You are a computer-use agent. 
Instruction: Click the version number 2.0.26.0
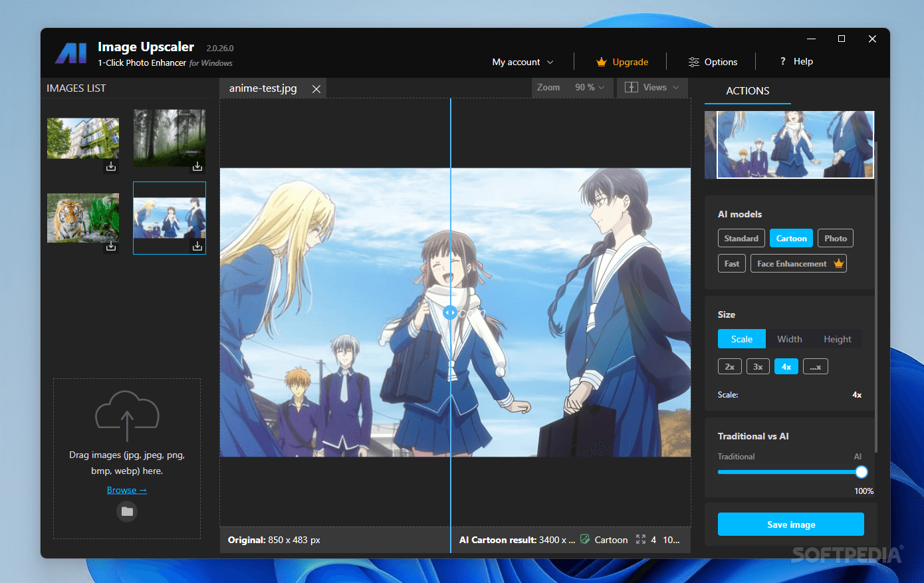pos(220,49)
